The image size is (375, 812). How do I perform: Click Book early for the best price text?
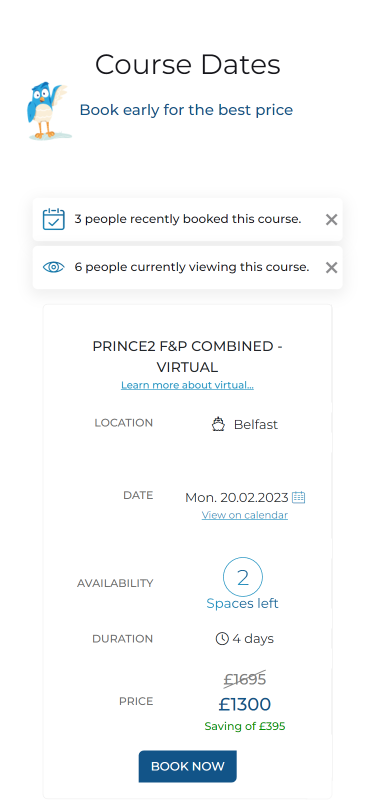186,110
